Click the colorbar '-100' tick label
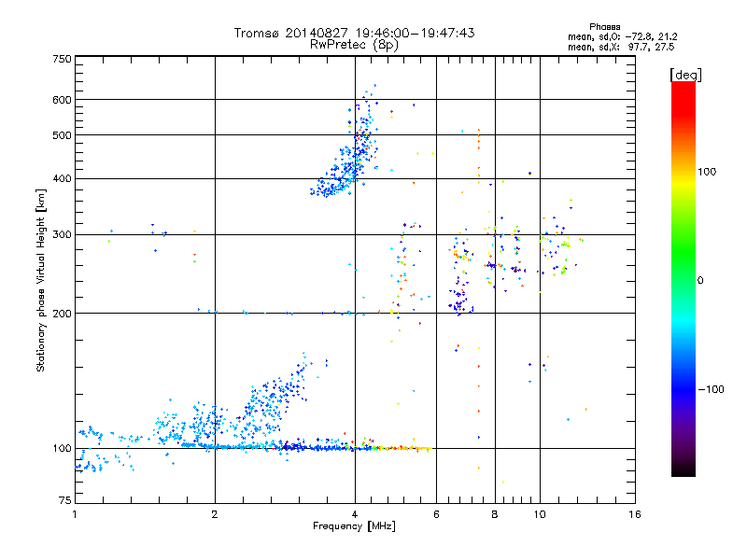 (x=711, y=389)
